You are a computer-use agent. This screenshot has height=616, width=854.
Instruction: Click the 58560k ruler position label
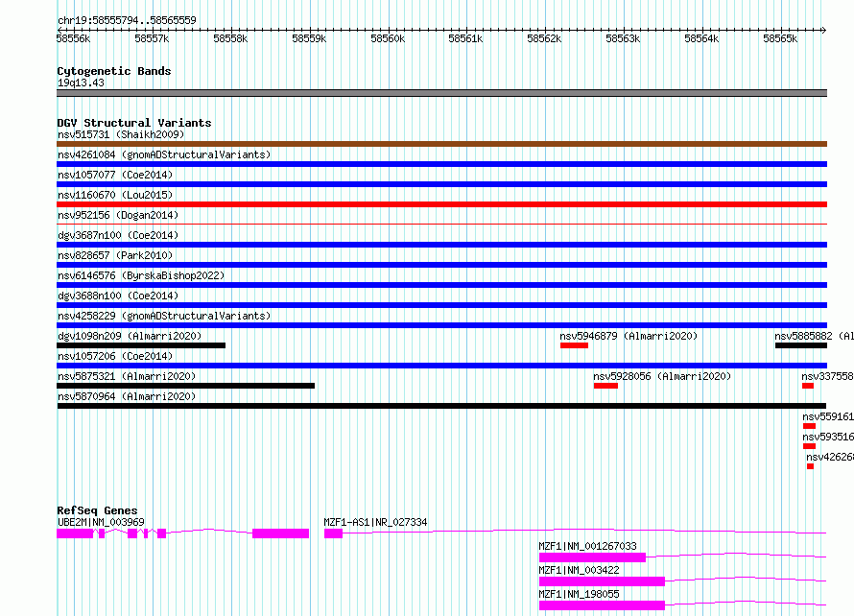[388, 38]
